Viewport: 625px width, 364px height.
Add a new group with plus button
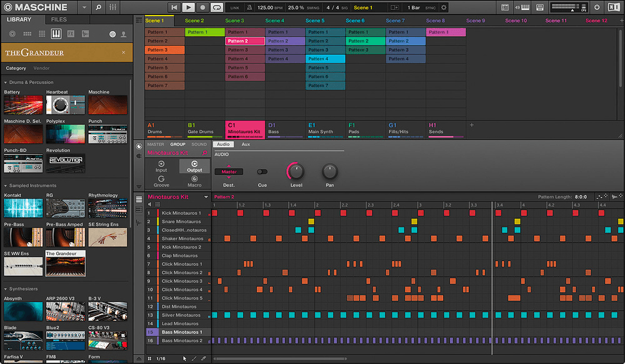point(471,125)
